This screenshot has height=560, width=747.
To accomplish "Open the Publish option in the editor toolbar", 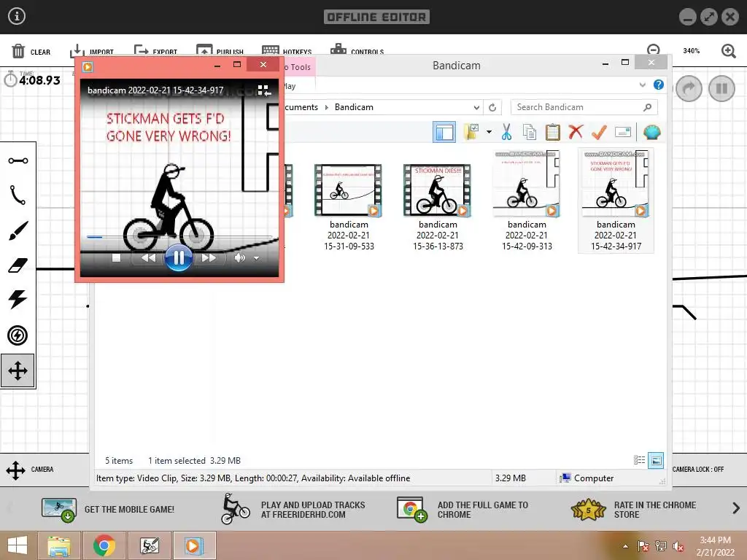I will [x=220, y=52].
